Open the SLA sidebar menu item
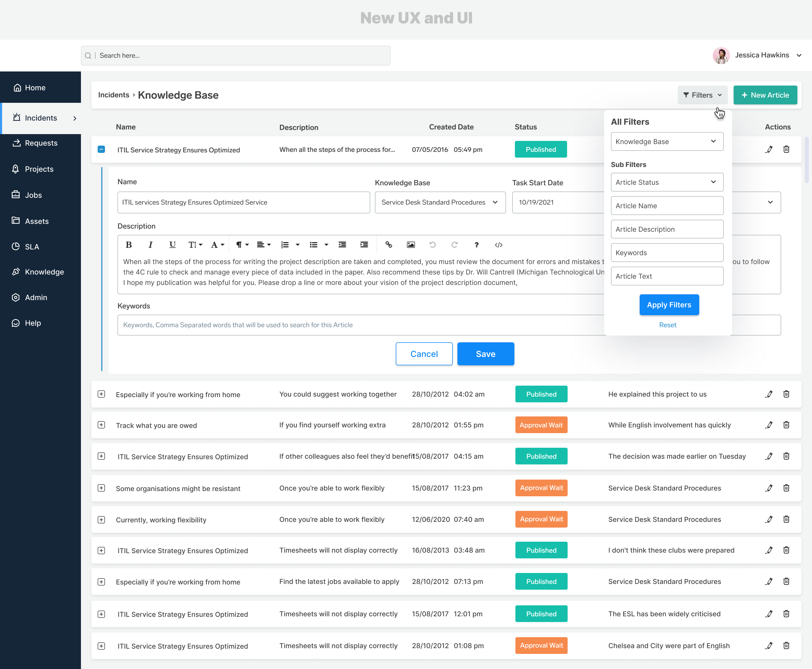Screen dimensions: 812x669 click(32, 247)
